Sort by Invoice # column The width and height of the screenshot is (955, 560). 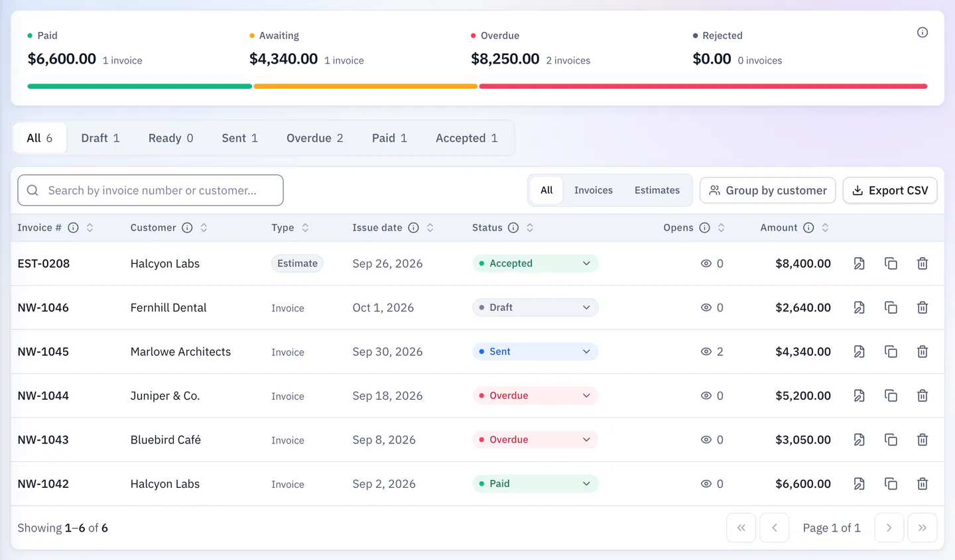click(90, 228)
